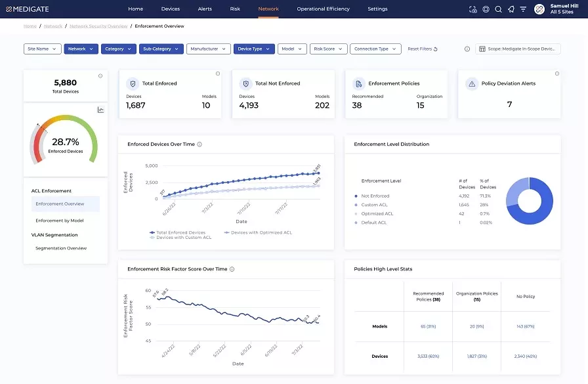Open the announcements megaphone icon
The width and height of the screenshot is (588, 384).
[511, 9]
